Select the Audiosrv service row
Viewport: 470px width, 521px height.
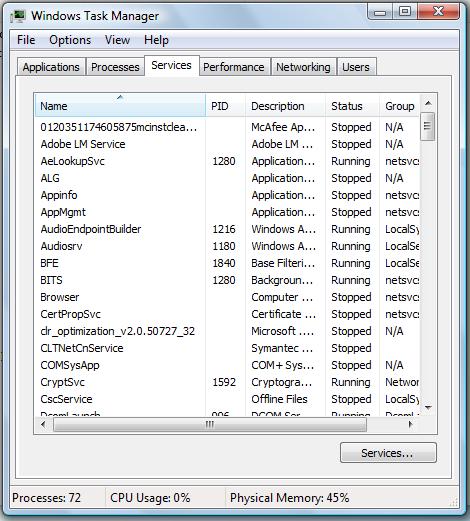227,246
